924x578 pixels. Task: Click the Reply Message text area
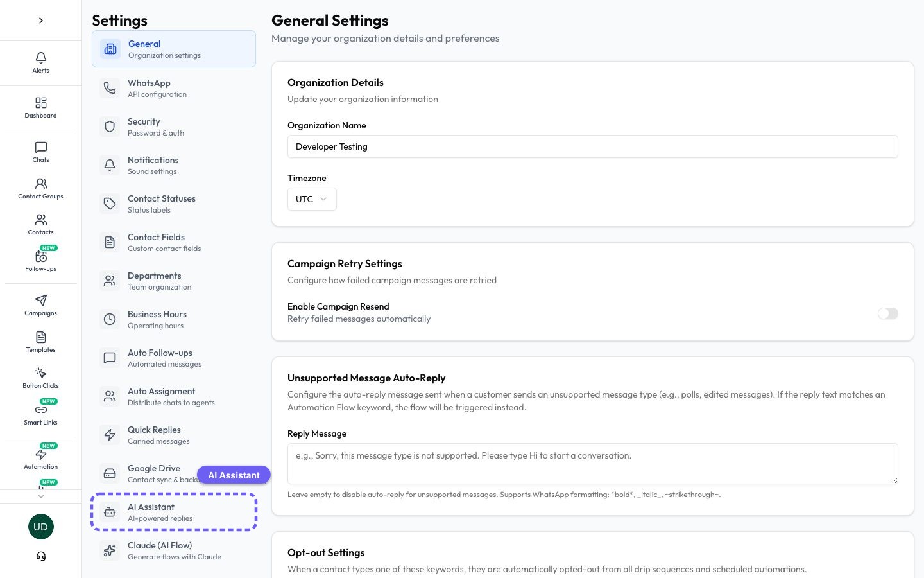point(593,464)
